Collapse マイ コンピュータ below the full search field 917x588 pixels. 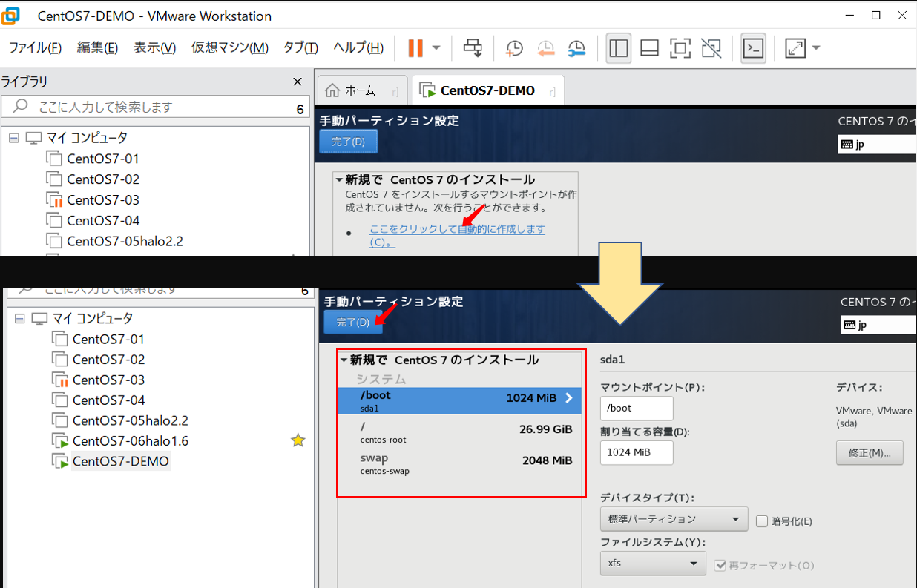coord(14,138)
